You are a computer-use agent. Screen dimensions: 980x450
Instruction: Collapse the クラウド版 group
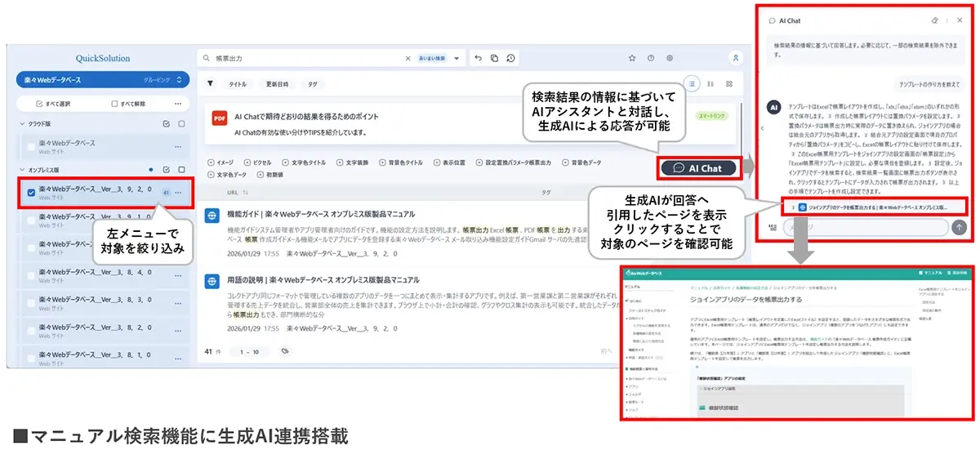pos(22,124)
